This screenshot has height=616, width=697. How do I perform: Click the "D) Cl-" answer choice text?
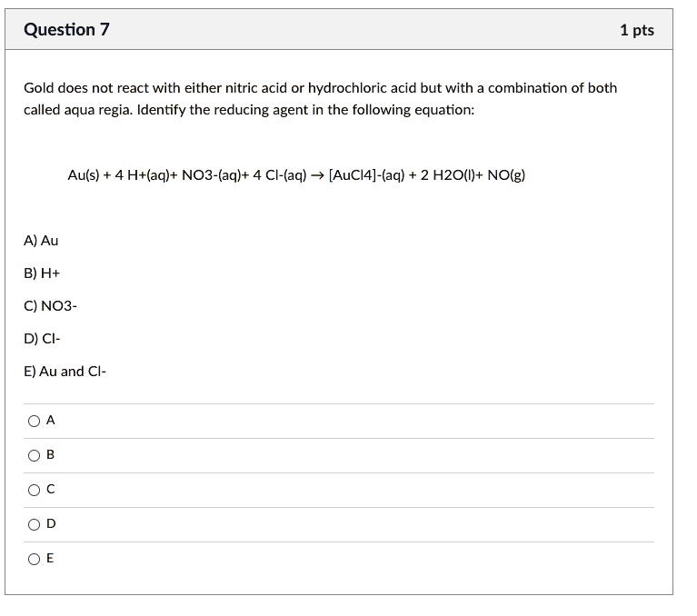point(43,339)
